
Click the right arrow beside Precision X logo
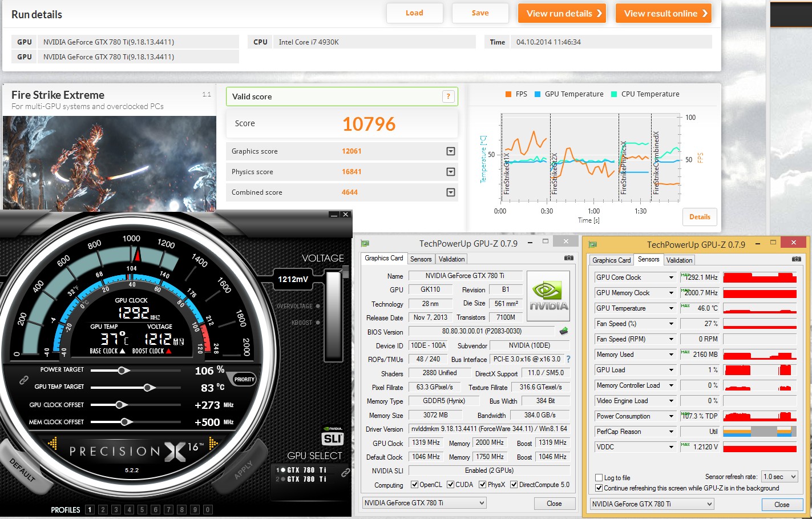coord(213,443)
